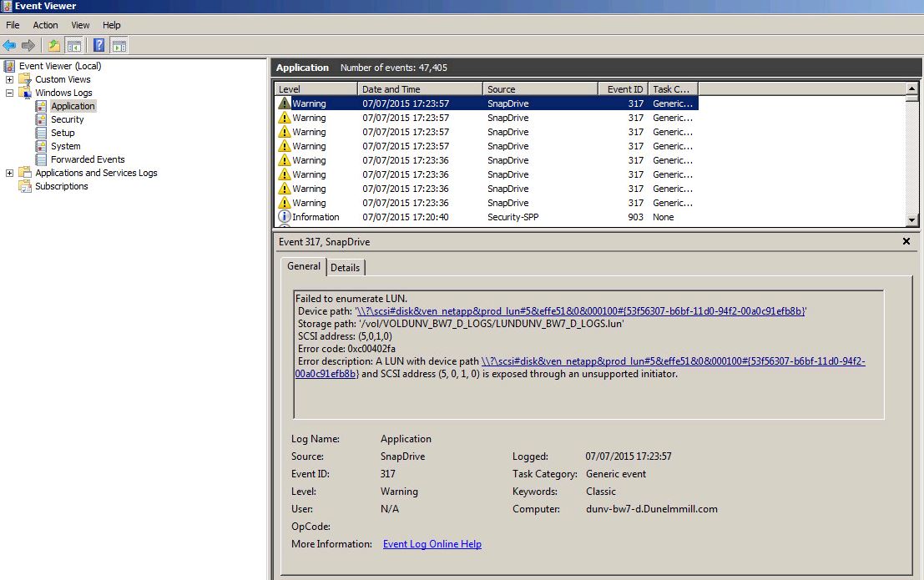
Task: Close the event preview pane with X
Action: [x=906, y=241]
